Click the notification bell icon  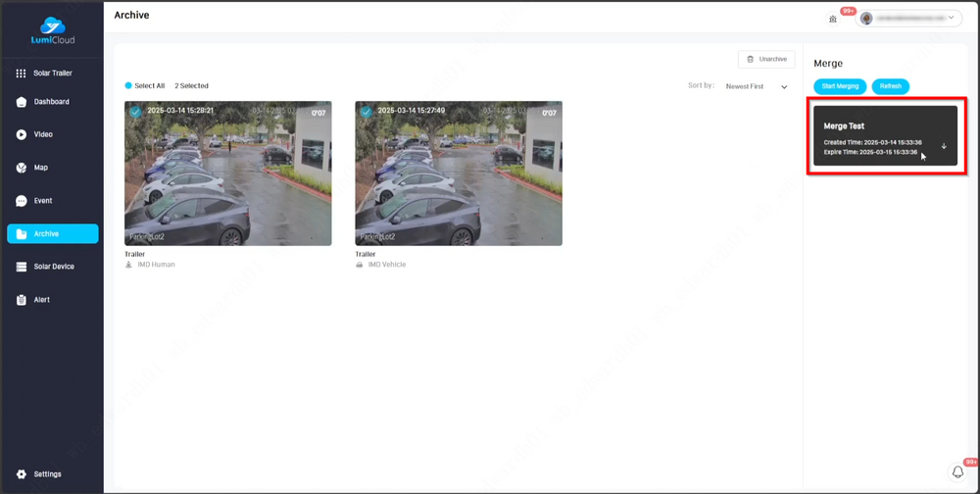[x=958, y=472]
